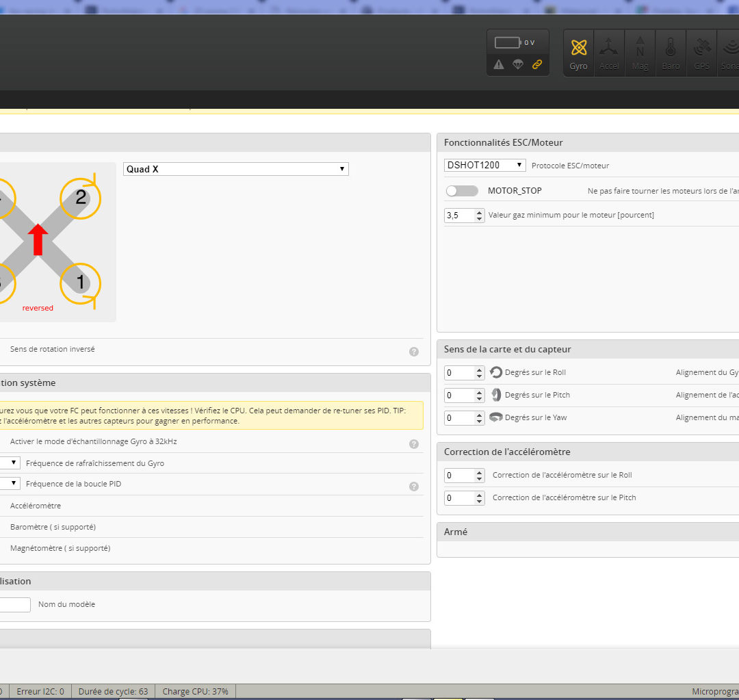Click the 'Sens de rotation inversé' label
739x700 pixels.
coord(52,349)
